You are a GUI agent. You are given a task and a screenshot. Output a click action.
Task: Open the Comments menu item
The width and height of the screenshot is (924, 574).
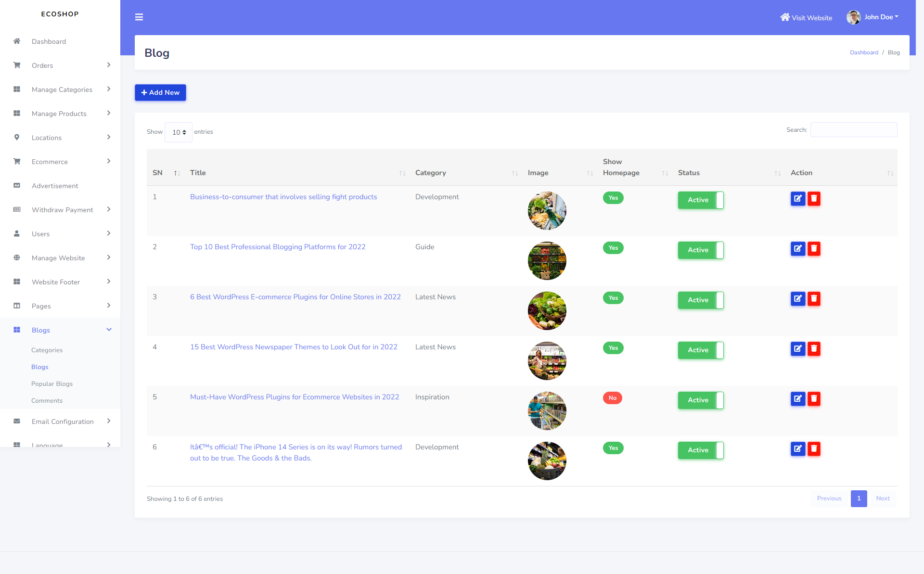[47, 400]
